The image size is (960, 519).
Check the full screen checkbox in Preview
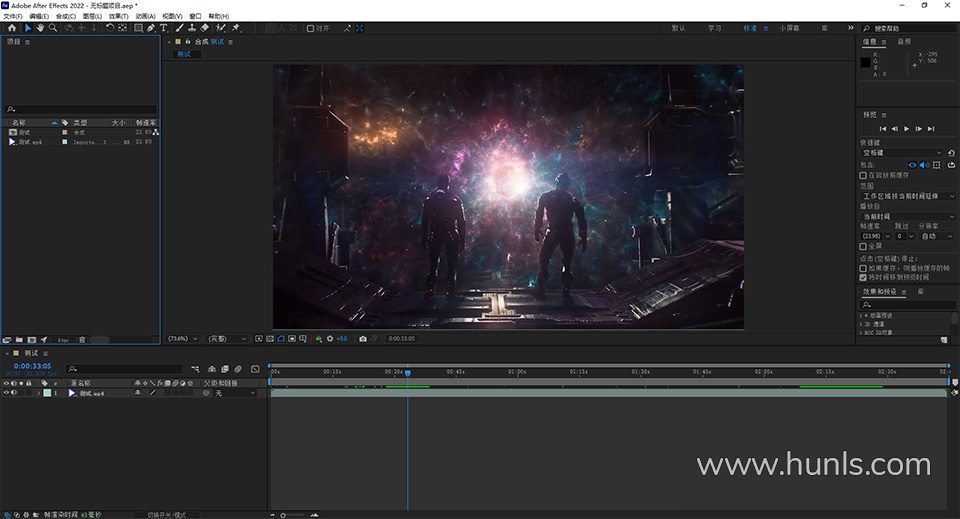(863, 246)
